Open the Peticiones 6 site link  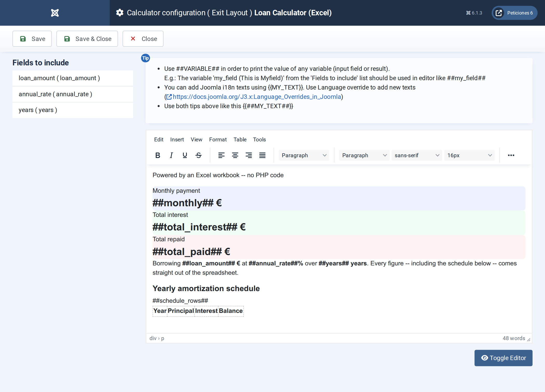coord(514,13)
